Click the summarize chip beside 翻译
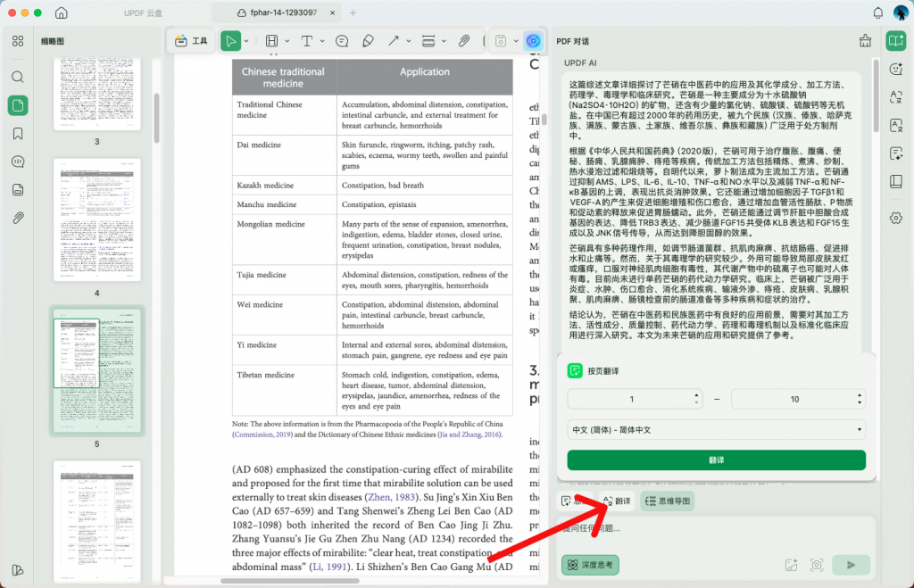 point(575,501)
